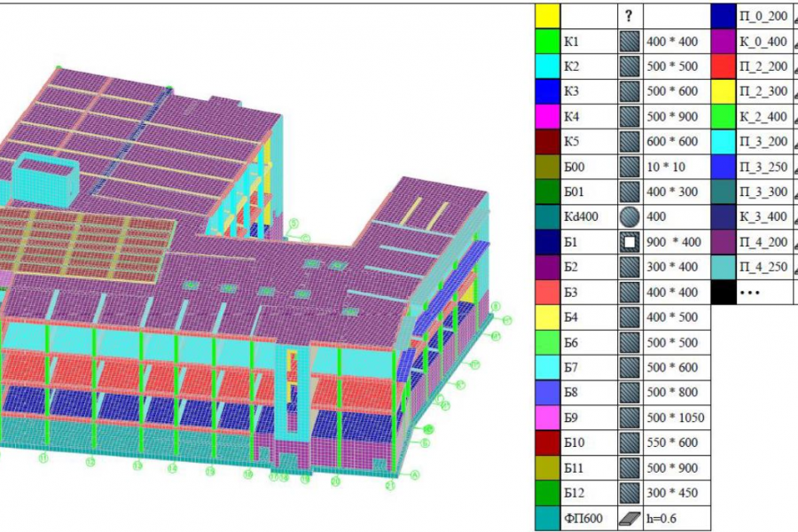Screen dimensions: 798x532
Task: Click the Б1 hollow box section icon
Action: (630, 242)
